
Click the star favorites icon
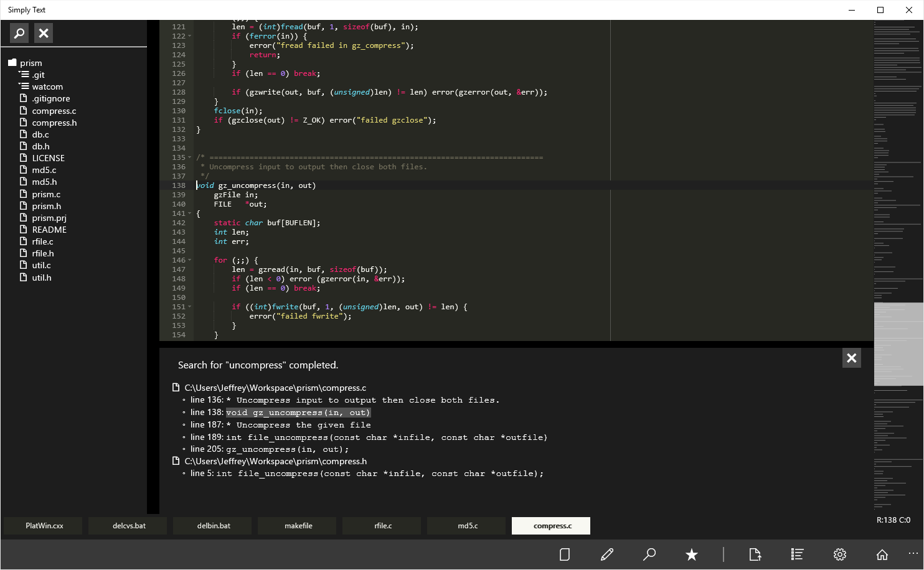pos(692,554)
